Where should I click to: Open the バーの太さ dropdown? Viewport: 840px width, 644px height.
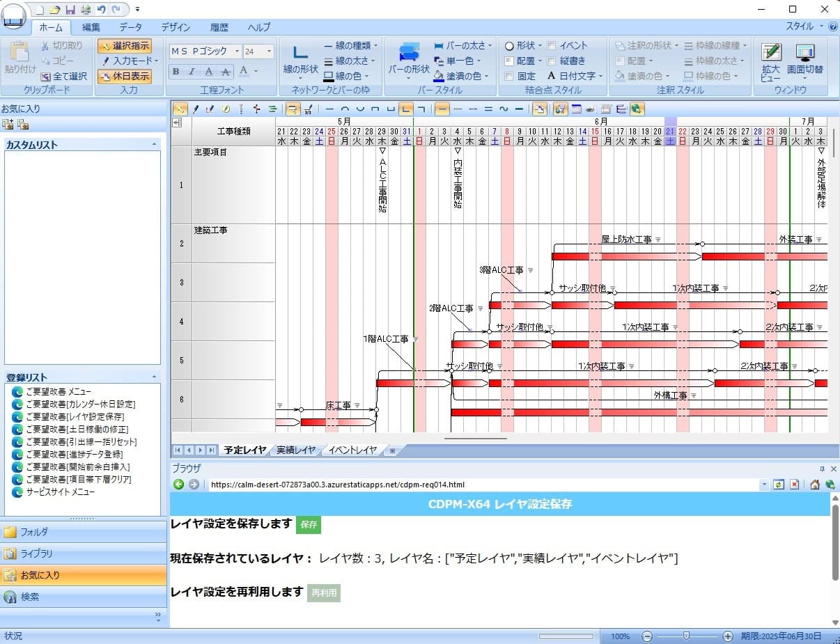pyautogui.click(x=462, y=46)
